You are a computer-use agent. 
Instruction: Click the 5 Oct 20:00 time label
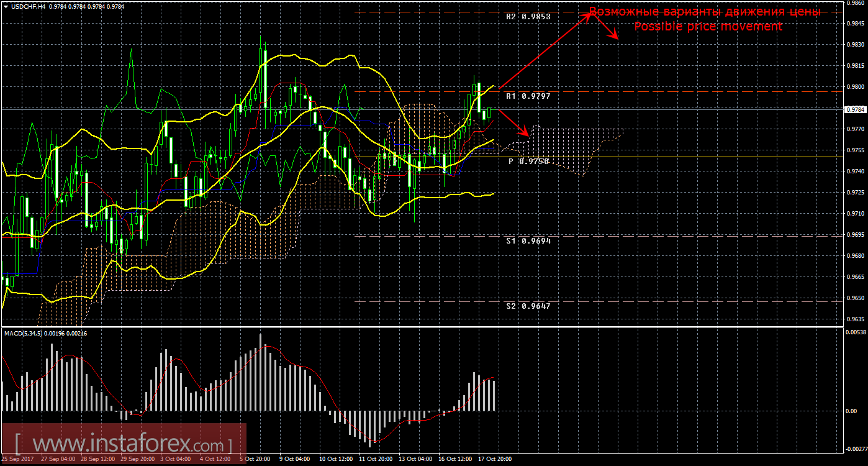(255, 459)
